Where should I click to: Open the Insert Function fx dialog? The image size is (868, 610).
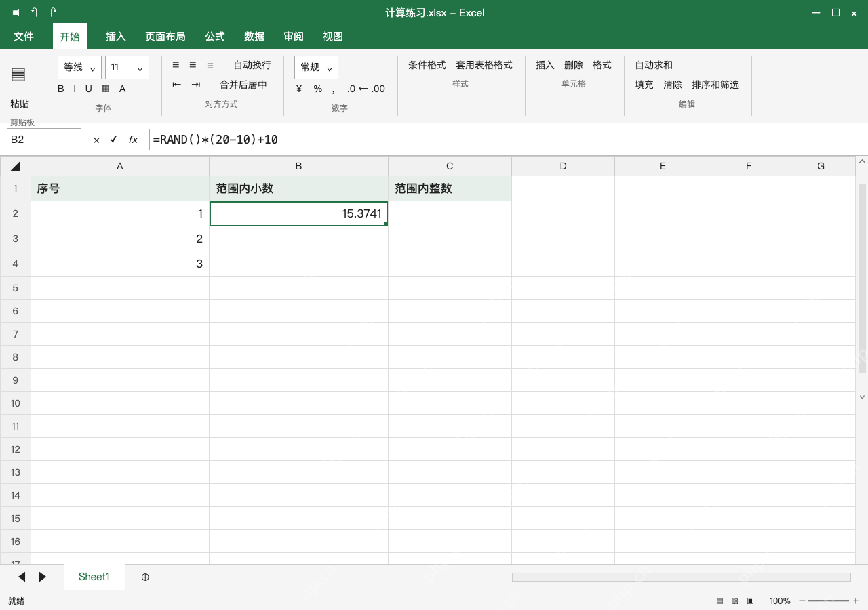(x=133, y=140)
